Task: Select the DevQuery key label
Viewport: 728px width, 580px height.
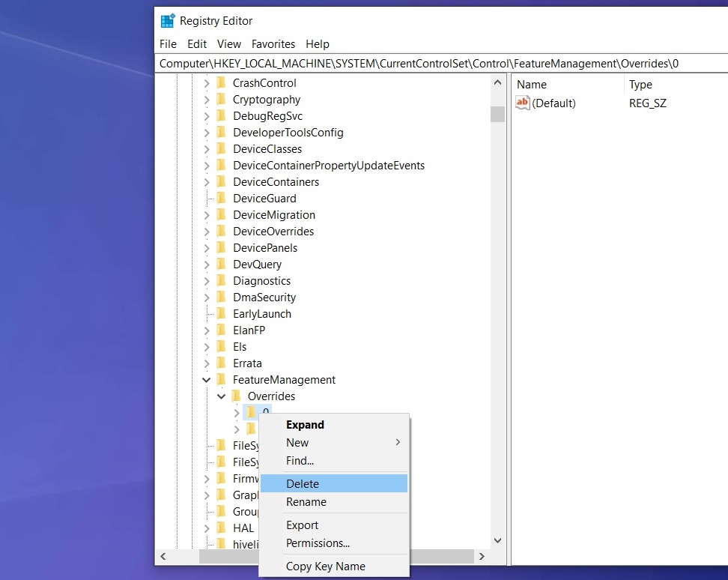Action: (257, 265)
